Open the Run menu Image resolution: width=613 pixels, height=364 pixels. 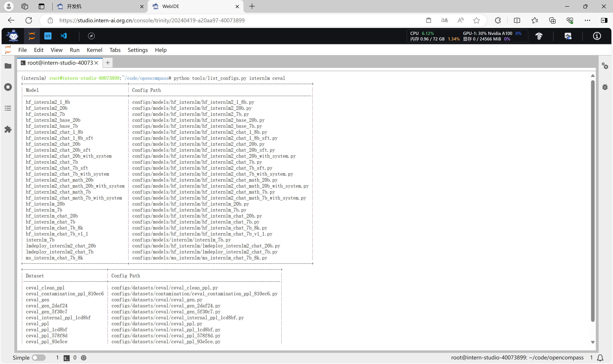[x=75, y=50]
